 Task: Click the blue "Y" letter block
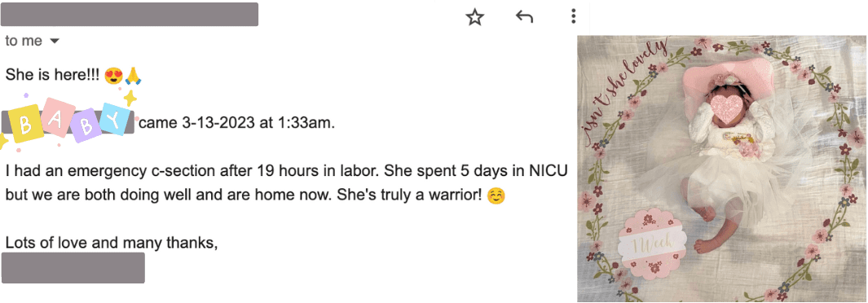click(113, 119)
